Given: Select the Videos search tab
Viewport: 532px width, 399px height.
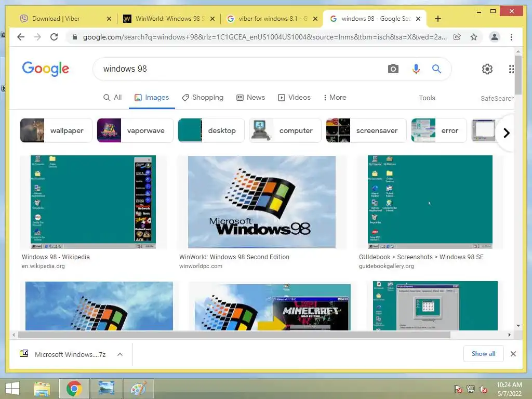Looking at the screenshot, I should [294, 97].
